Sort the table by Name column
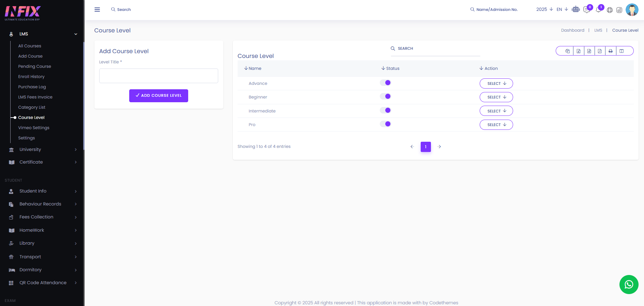The image size is (644, 306). pyautogui.click(x=253, y=68)
